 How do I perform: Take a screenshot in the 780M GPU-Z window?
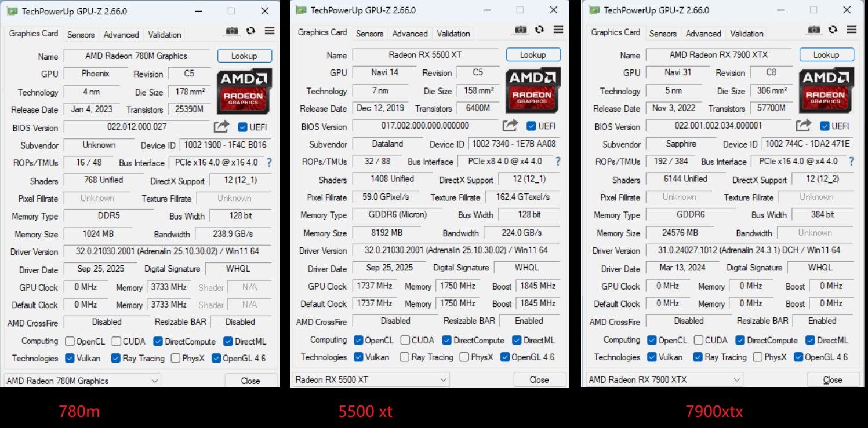pyautogui.click(x=232, y=31)
